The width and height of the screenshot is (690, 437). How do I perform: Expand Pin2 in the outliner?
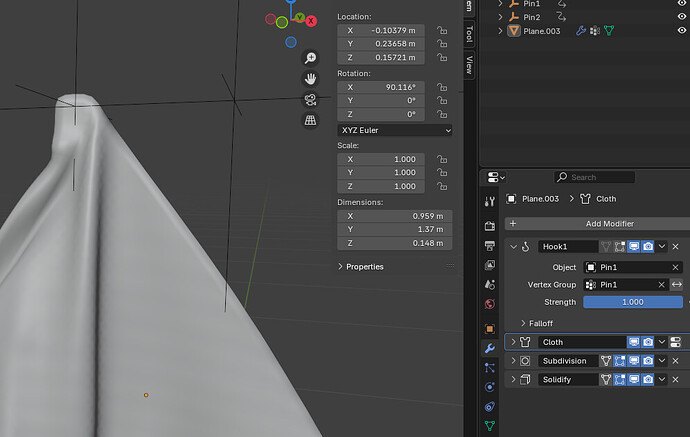(x=500, y=17)
